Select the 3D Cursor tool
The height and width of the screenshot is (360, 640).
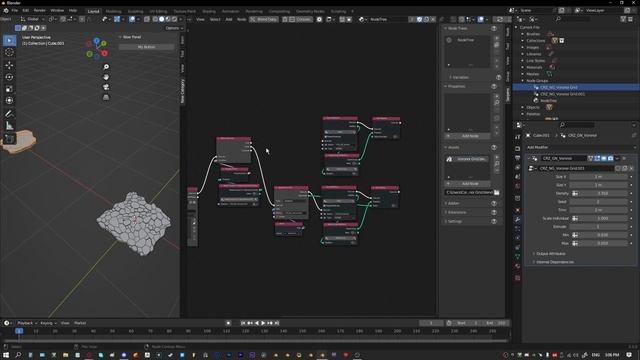[x=9, y=52]
